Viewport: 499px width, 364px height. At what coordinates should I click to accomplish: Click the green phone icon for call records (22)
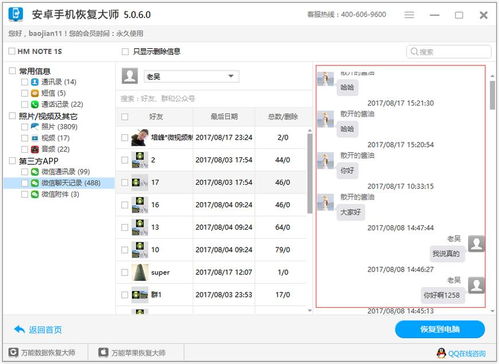(35, 104)
